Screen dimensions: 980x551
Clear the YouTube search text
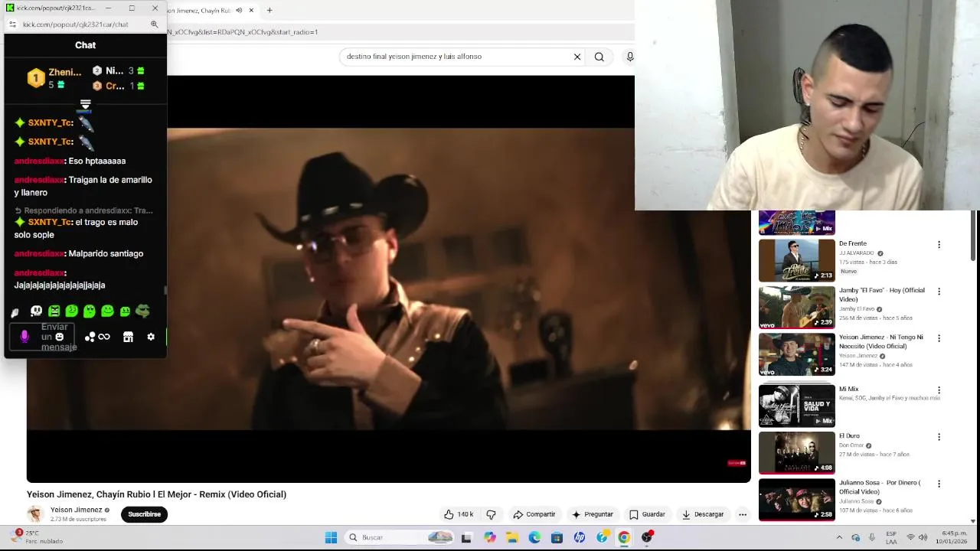(577, 57)
